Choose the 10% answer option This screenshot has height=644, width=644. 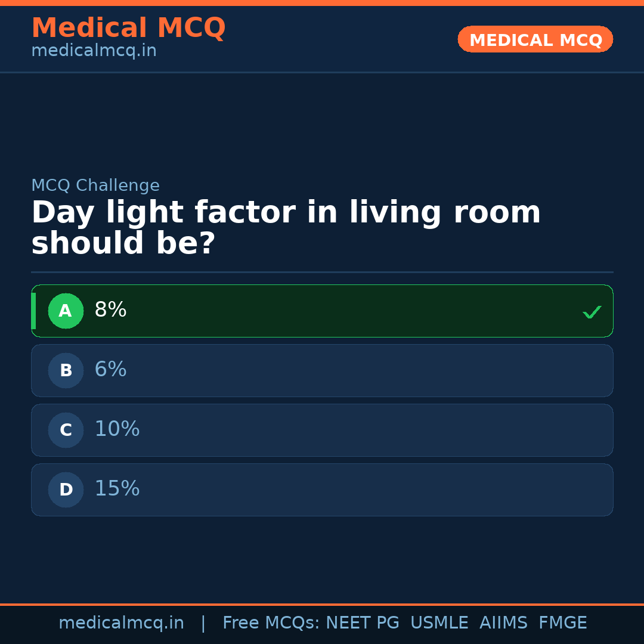point(322,430)
